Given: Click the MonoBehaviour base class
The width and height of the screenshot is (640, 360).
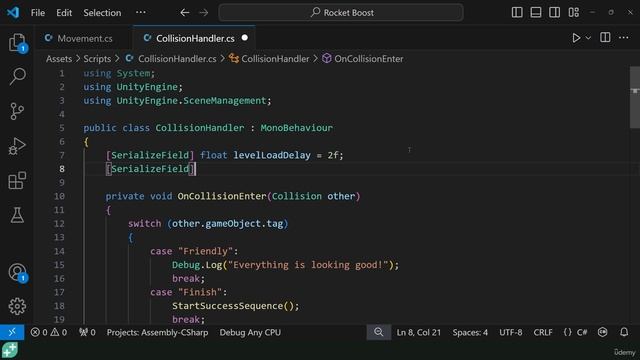Looking at the screenshot, I should 296,128.
